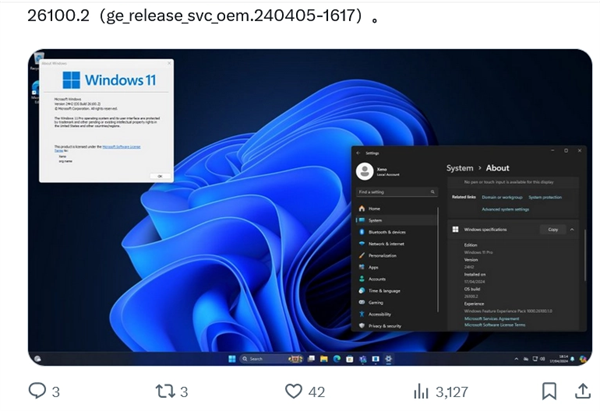Open the Xeno user account avatar in Settings
600x411 pixels.
coord(365,171)
